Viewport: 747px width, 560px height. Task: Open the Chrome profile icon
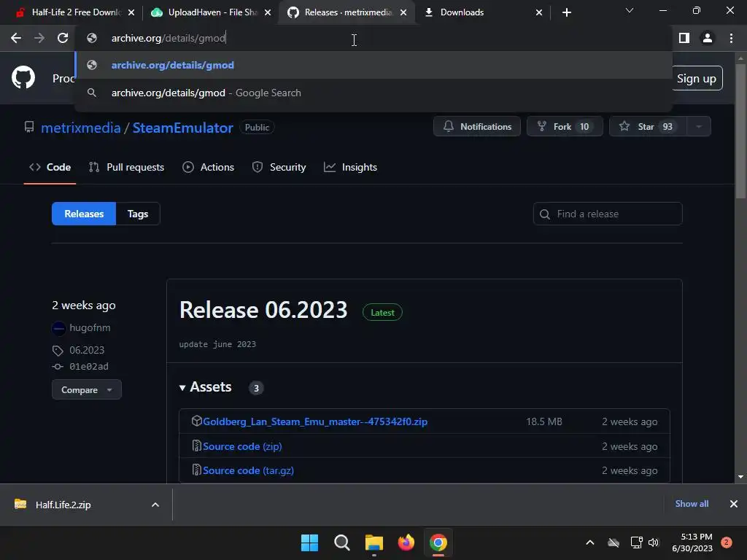708,38
